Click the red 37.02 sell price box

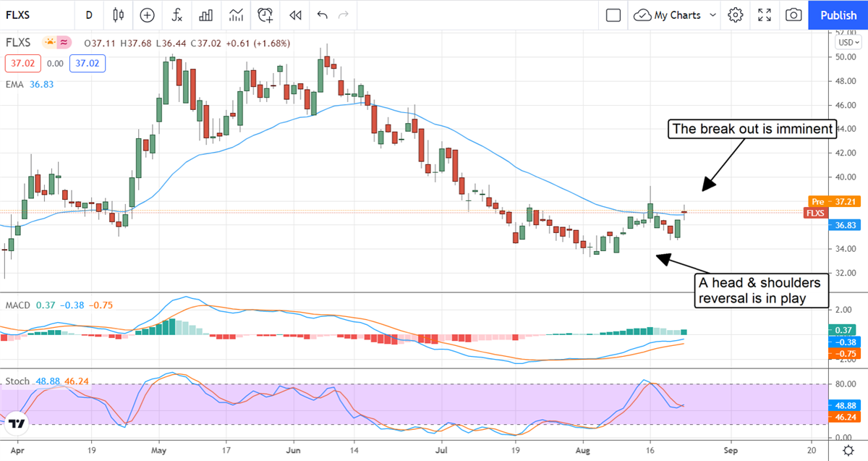pos(22,64)
